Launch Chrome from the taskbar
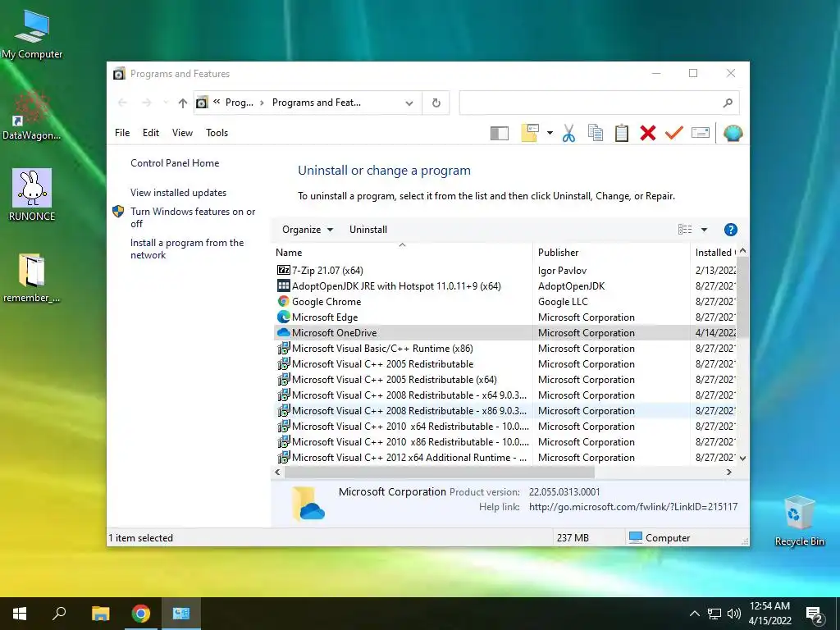The width and height of the screenshot is (840, 630). [x=141, y=614]
